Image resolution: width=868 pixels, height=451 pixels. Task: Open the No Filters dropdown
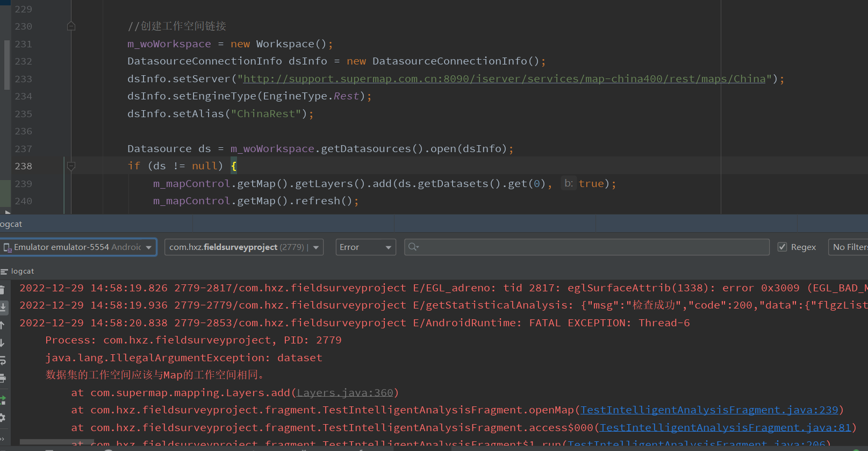[x=848, y=247]
